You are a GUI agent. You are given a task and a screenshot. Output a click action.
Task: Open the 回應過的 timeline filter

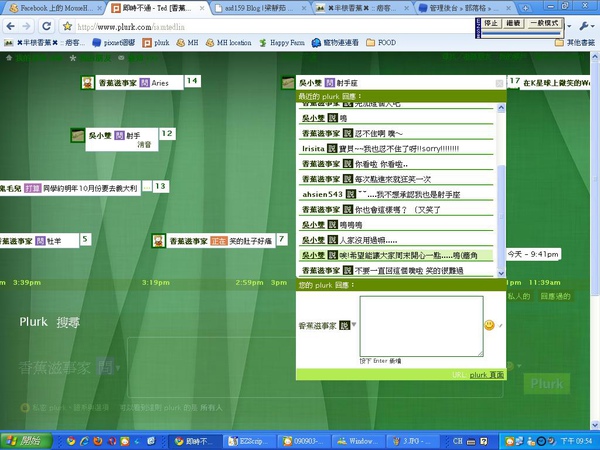pos(555,296)
